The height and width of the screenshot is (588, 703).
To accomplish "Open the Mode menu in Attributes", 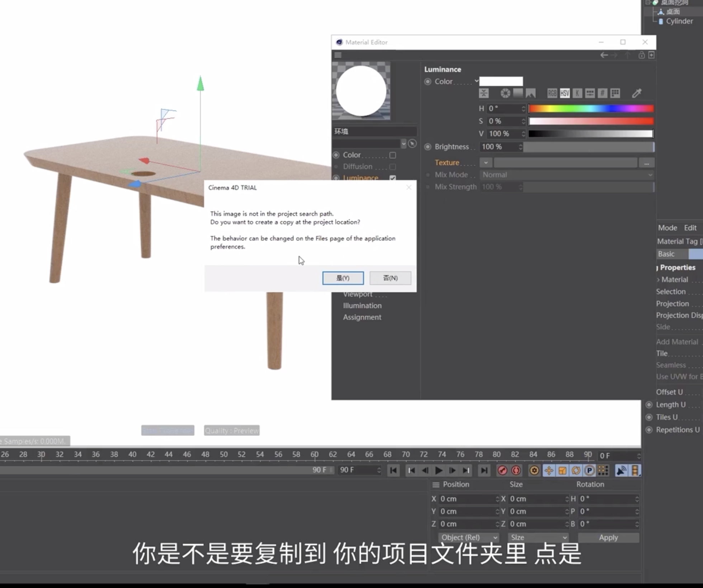I will click(667, 228).
